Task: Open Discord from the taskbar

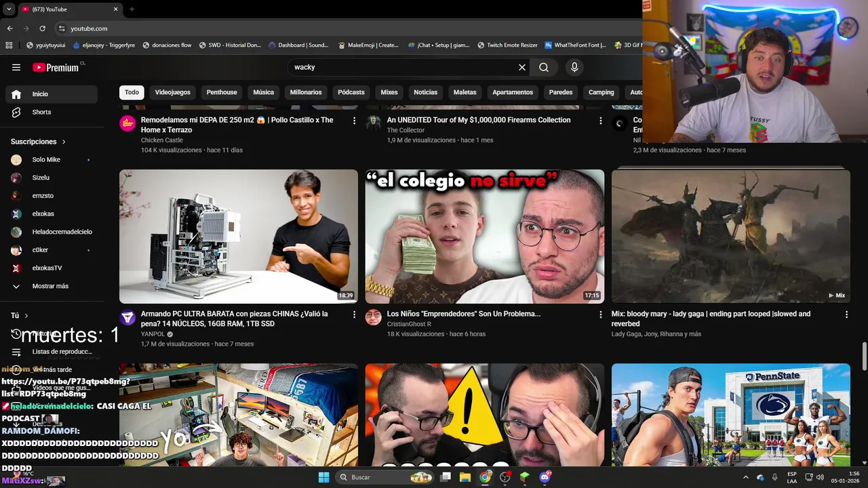Action: (545, 477)
